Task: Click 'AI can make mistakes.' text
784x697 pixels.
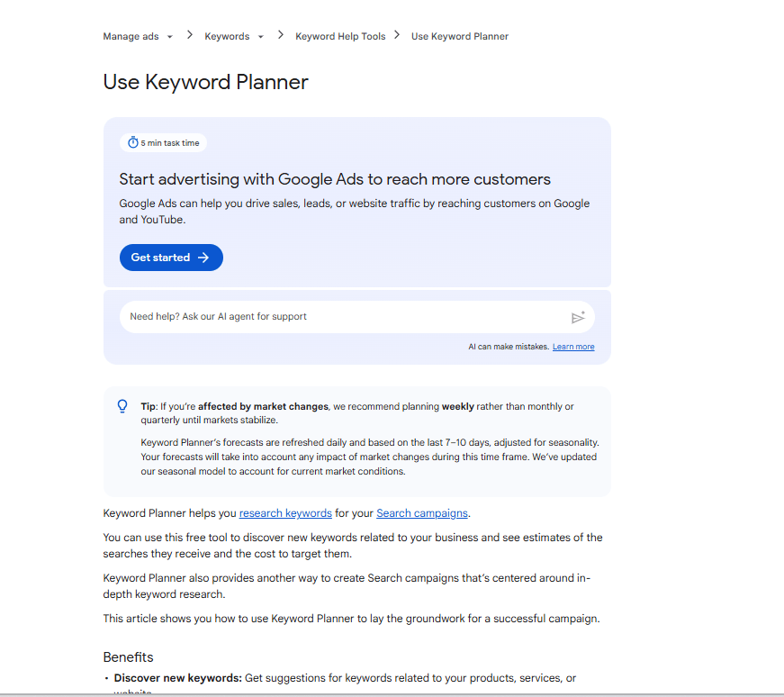Action: (x=509, y=347)
